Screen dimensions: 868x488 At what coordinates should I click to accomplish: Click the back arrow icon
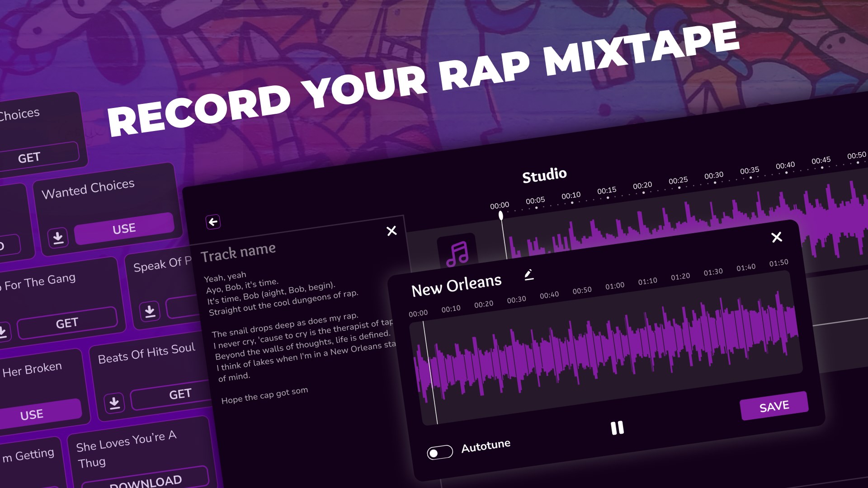pyautogui.click(x=213, y=222)
